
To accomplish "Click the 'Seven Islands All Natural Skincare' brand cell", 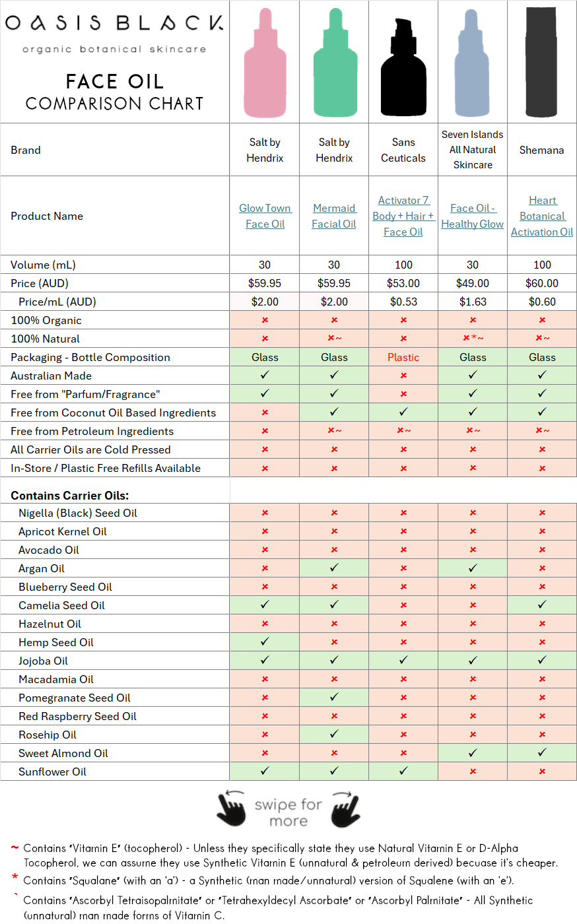I will click(x=473, y=150).
